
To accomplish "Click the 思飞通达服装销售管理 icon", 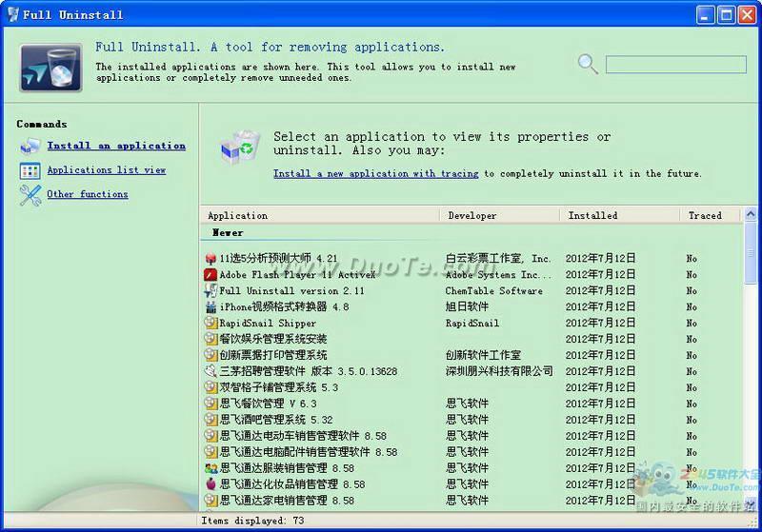I will (211, 468).
